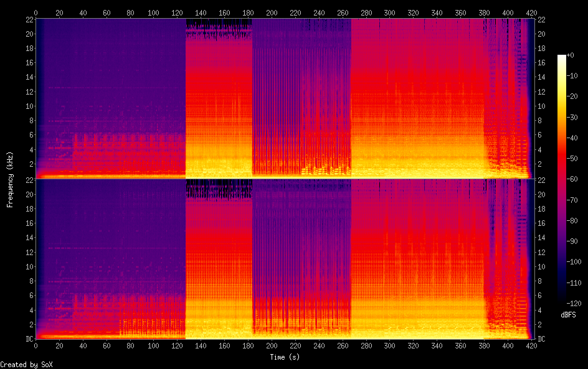Click the 420 tick on the top time axis
Viewport: 588px width, 369px height.
pyautogui.click(x=531, y=12)
